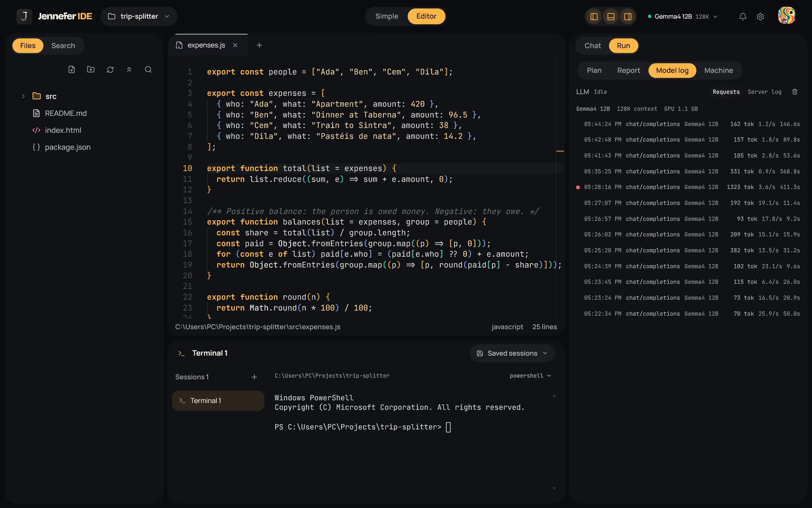Open the powershell shell dropdown

click(x=530, y=376)
